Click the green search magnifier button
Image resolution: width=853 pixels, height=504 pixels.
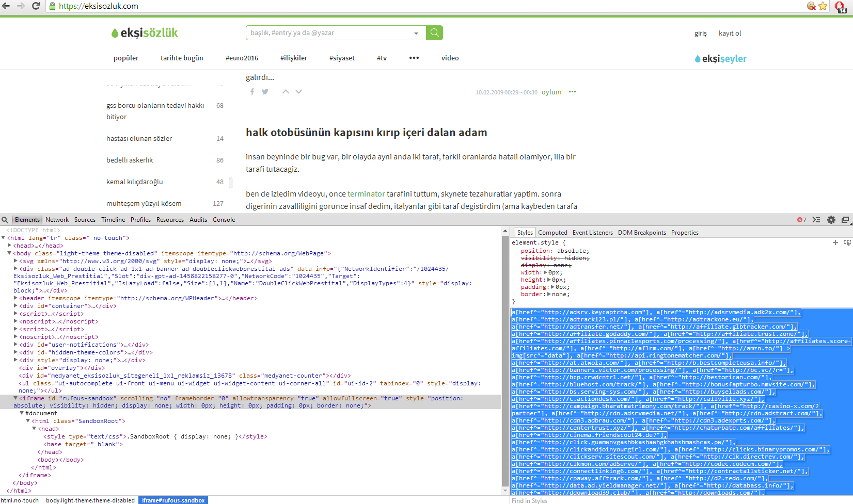pos(434,32)
